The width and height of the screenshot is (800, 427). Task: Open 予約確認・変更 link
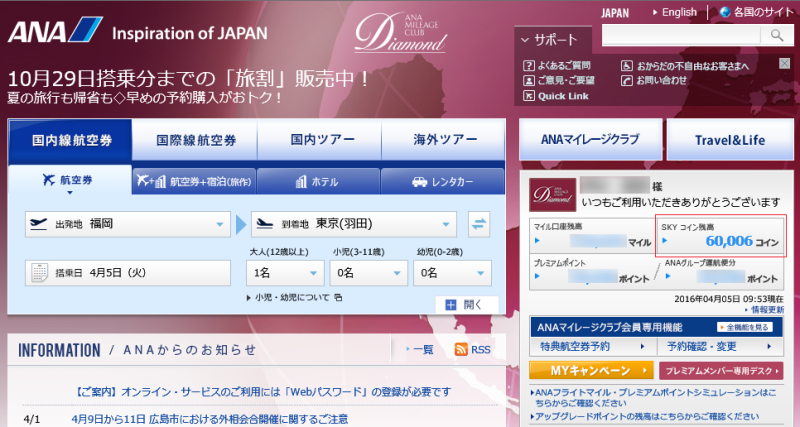coord(720,347)
